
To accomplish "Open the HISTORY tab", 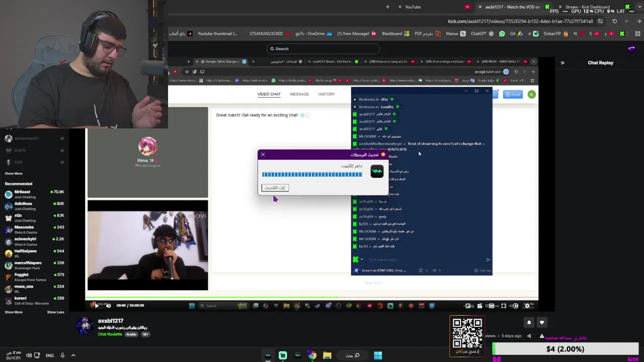I will pos(327,94).
